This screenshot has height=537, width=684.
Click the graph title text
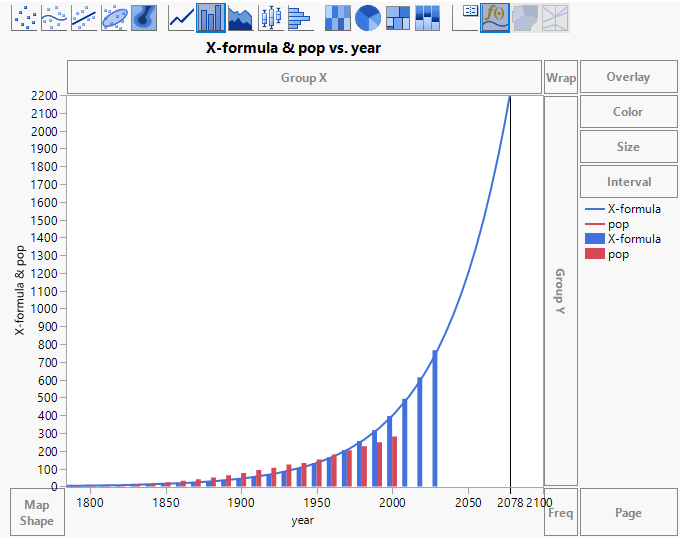click(293, 47)
